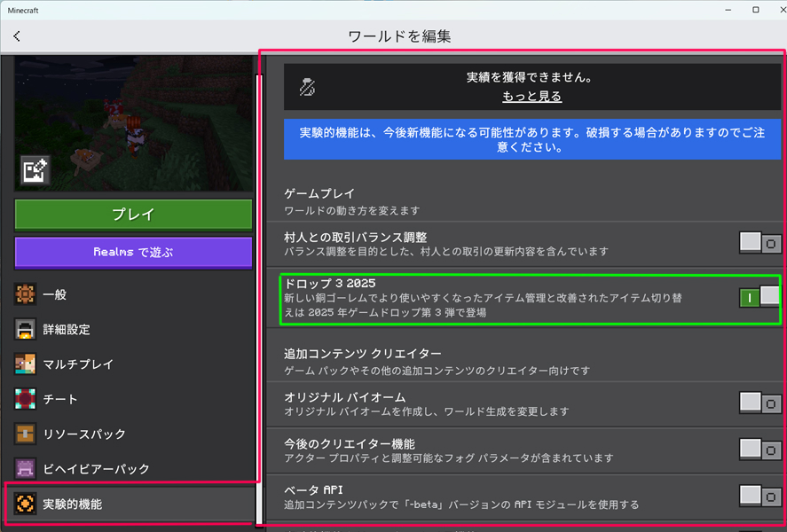
Task: Click the world image edit icon
Action: point(35,170)
